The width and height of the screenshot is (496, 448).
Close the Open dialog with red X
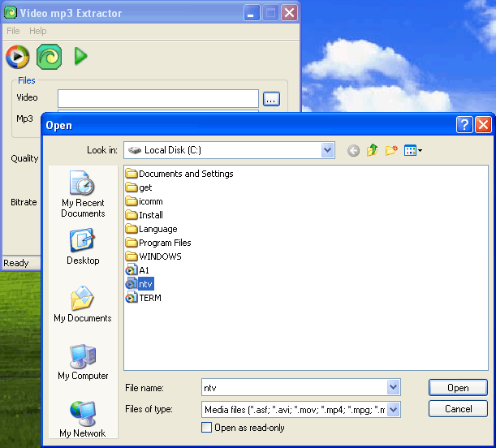coord(483,124)
